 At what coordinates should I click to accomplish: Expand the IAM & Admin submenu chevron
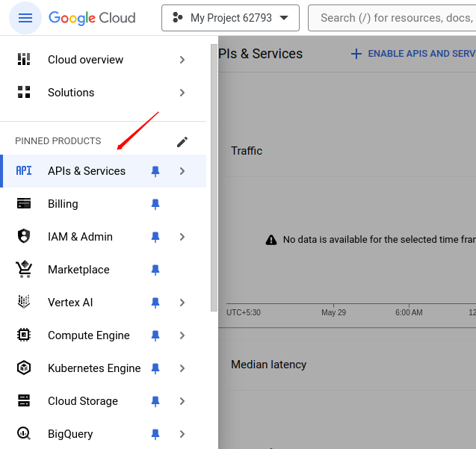click(182, 237)
